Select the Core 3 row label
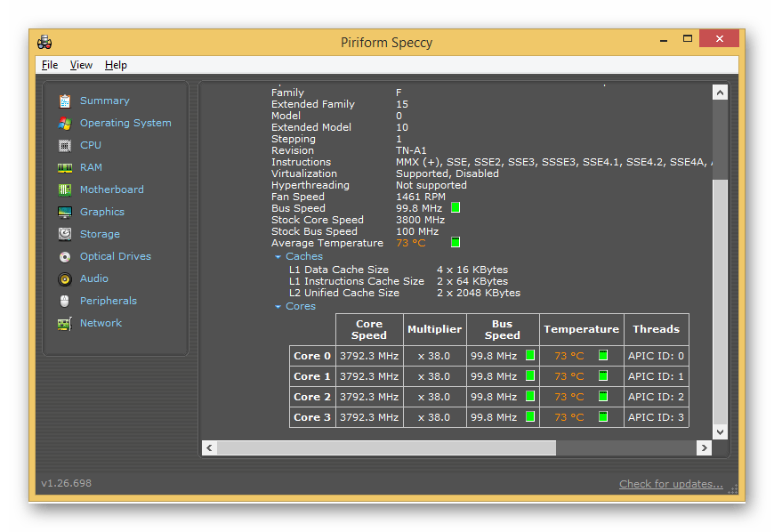 pyautogui.click(x=312, y=417)
